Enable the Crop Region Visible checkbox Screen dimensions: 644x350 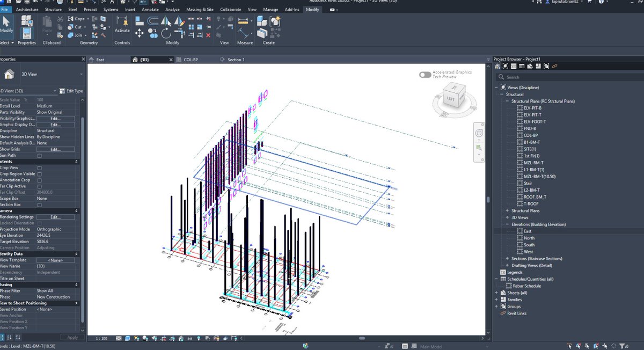39,174
